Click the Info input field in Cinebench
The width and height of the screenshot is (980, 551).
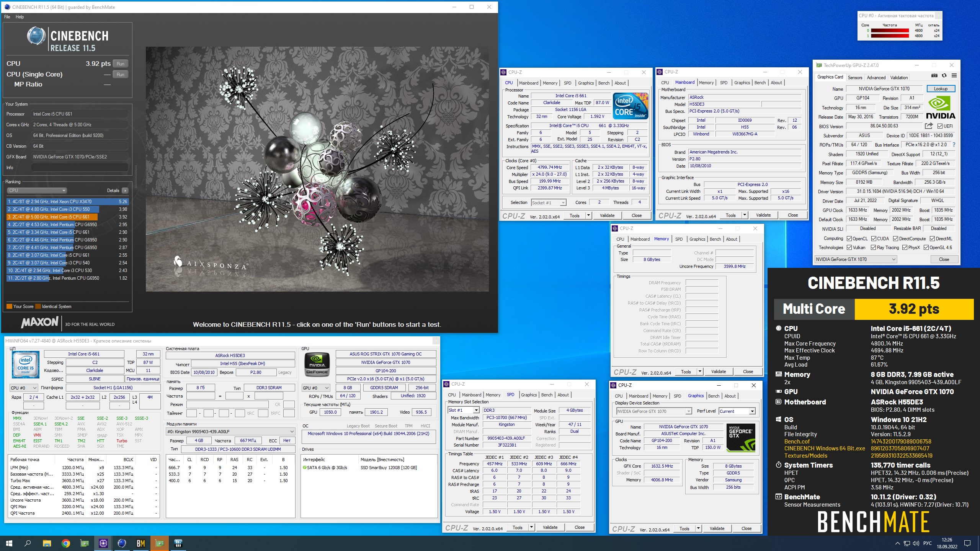click(80, 168)
